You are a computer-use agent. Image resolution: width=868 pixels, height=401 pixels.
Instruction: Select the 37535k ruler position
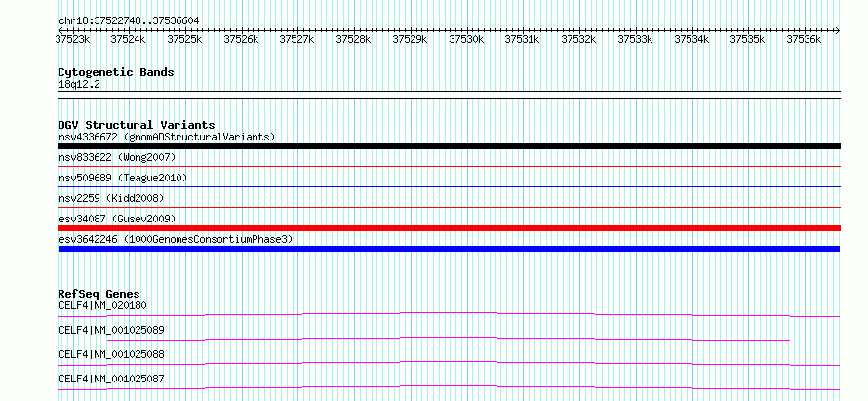tap(747, 39)
